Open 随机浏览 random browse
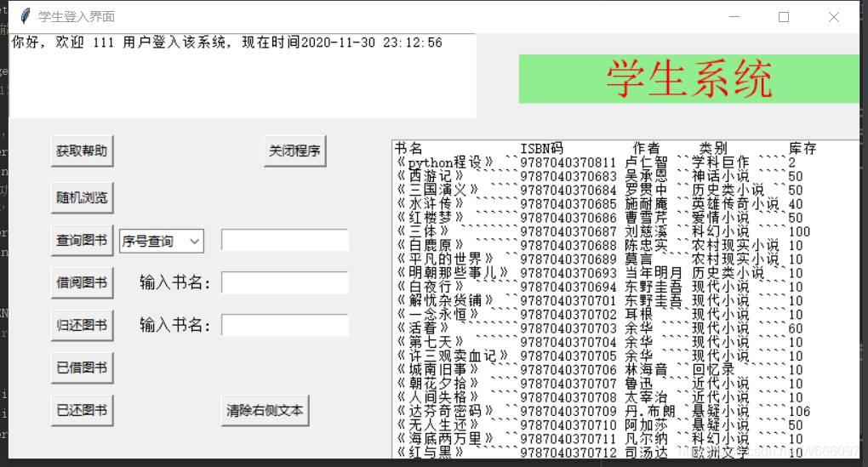Viewport: 868px width, 467px height. tap(82, 197)
